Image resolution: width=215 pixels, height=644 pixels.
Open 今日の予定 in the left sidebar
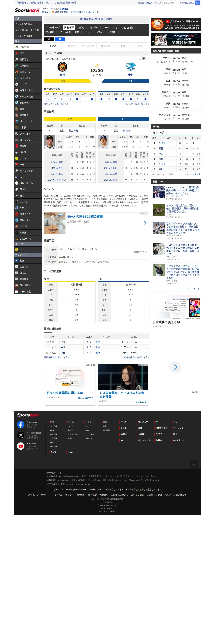click(28, 292)
